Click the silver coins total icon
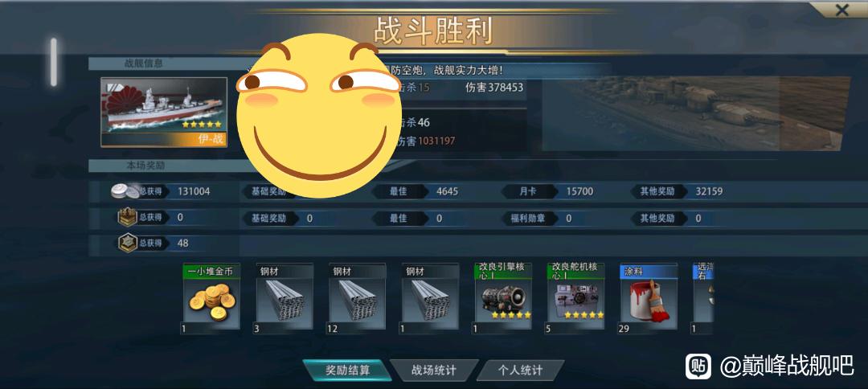 point(125,191)
